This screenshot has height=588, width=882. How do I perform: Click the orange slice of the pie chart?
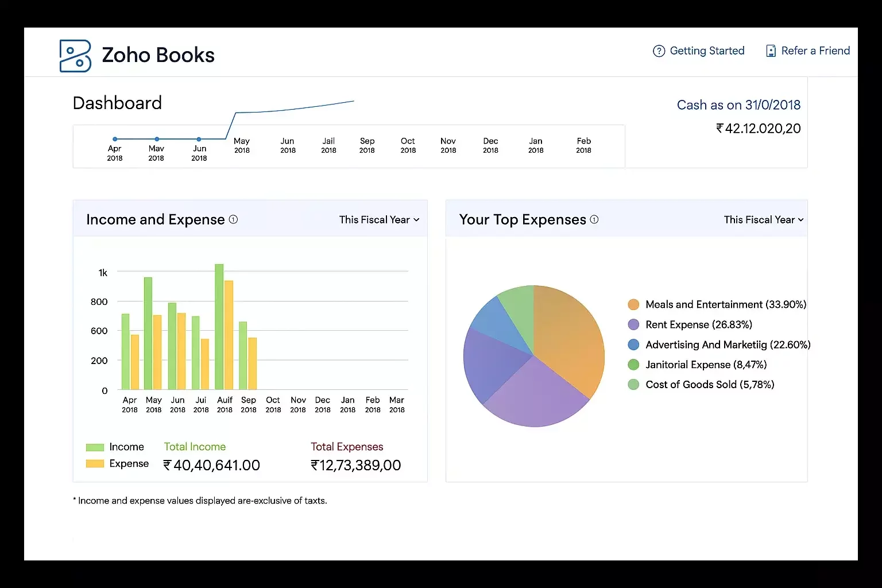pyautogui.click(x=568, y=339)
